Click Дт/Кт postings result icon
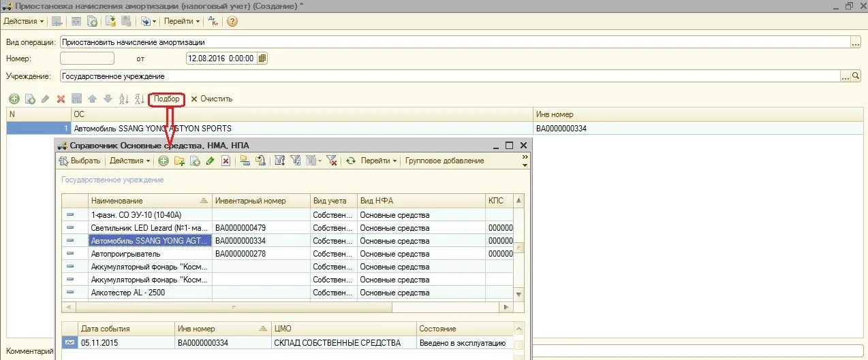868x360 pixels. [x=213, y=22]
